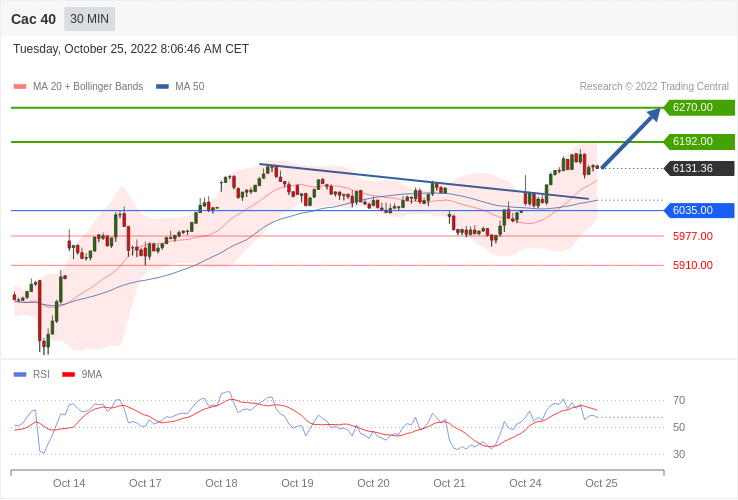Click the RSI 30 level label
The width and height of the screenshot is (738, 500).
click(x=679, y=454)
